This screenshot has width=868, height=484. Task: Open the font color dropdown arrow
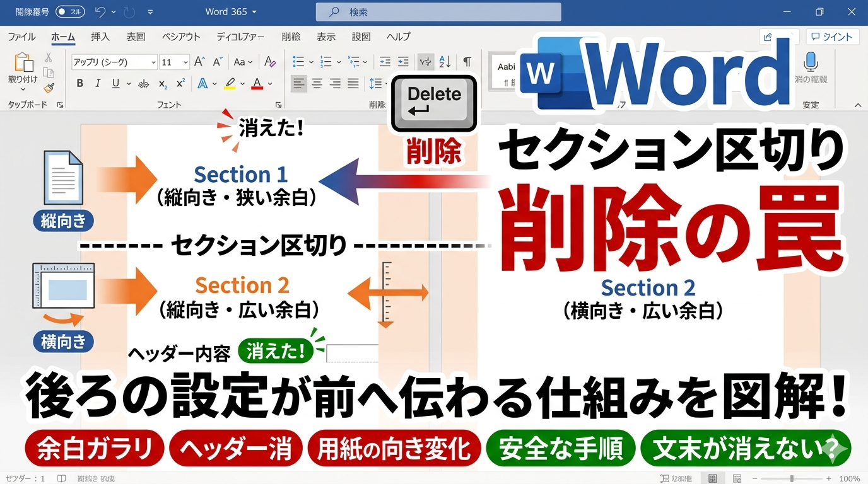click(270, 84)
